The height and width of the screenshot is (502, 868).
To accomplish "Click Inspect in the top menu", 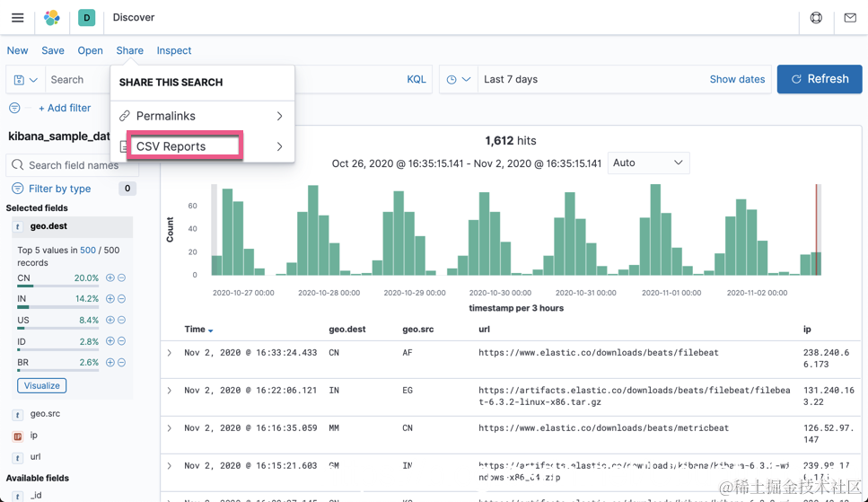I will point(174,50).
